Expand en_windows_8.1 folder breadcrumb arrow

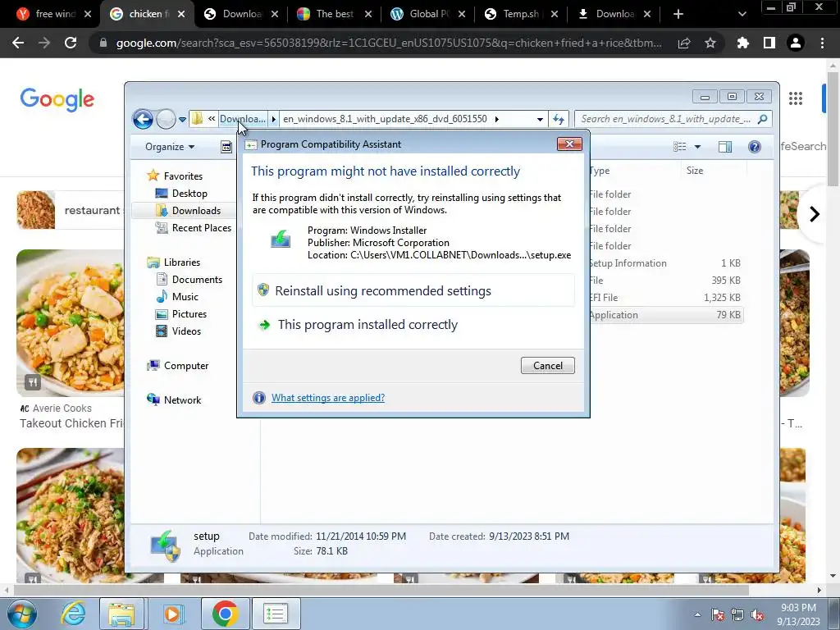pyautogui.click(x=496, y=119)
